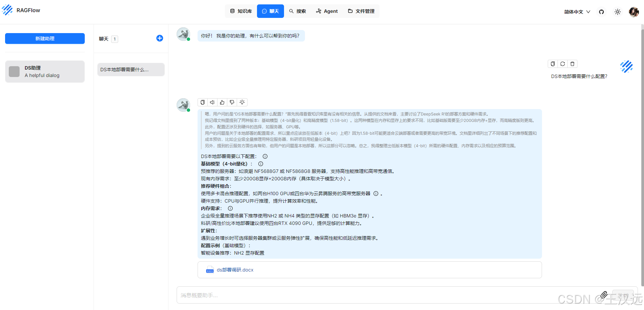This screenshot has height=310, width=644.
Task: Click the assistant avatar beside greeting message
Action: (x=183, y=34)
